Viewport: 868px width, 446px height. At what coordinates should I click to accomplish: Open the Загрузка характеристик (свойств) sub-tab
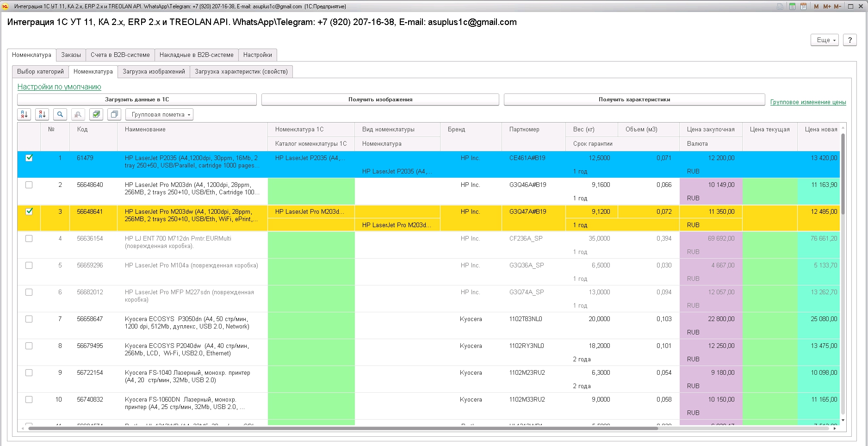click(x=241, y=72)
